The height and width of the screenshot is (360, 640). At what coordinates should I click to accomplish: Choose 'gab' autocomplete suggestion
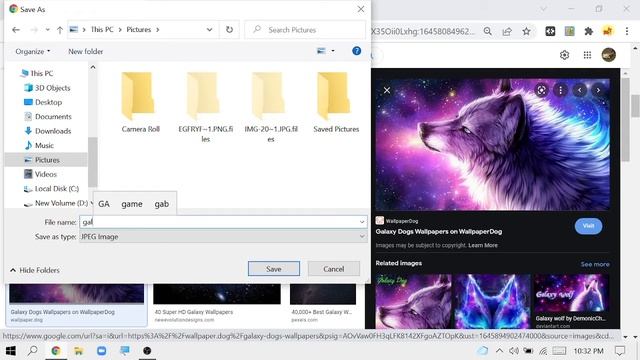click(x=162, y=204)
